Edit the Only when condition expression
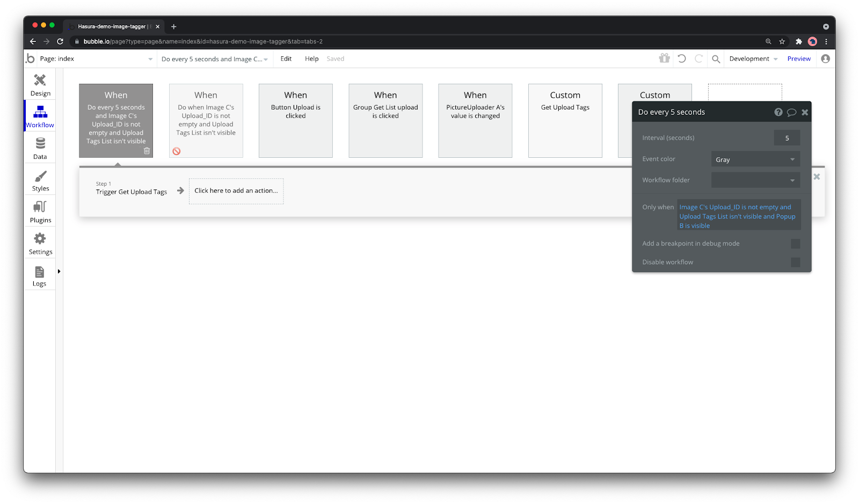Image resolution: width=859 pixels, height=504 pixels. point(739,216)
